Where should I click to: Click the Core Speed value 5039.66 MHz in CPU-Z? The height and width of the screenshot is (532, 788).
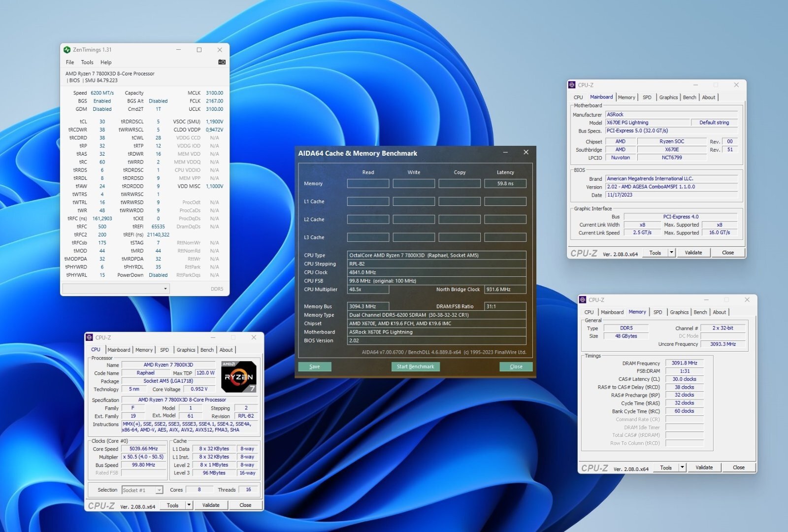(x=143, y=449)
